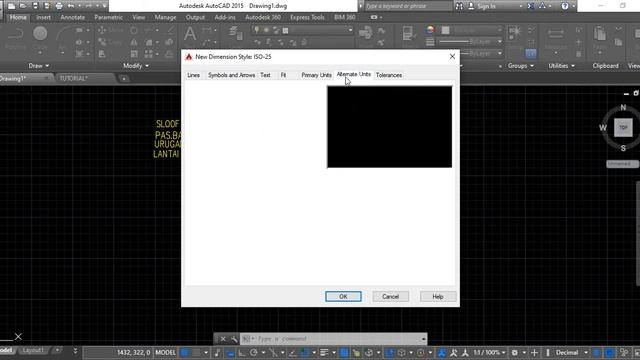640x360 pixels.
Task: Select the Rotate tool in Modify panel
Action: (x=134, y=30)
